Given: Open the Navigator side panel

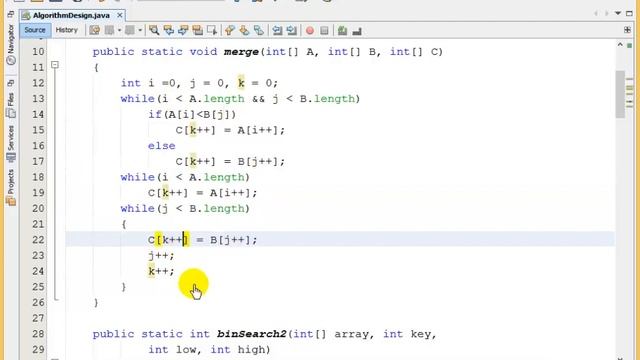Looking at the screenshot, I should [11, 44].
